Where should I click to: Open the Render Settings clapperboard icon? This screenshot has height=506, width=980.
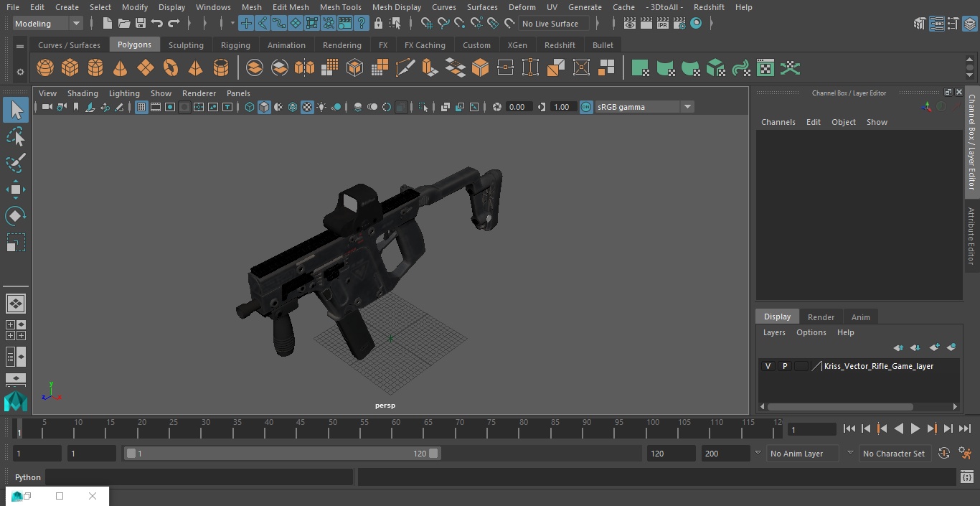[679, 24]
